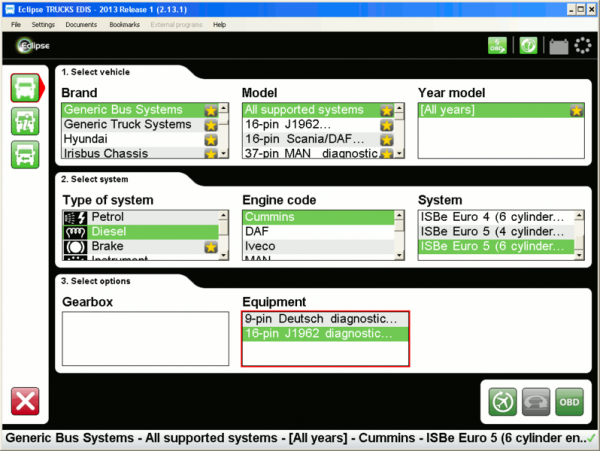Click the down arrow in the Engine code list
This screenshot has height=451, width=600.
[399, 255]
